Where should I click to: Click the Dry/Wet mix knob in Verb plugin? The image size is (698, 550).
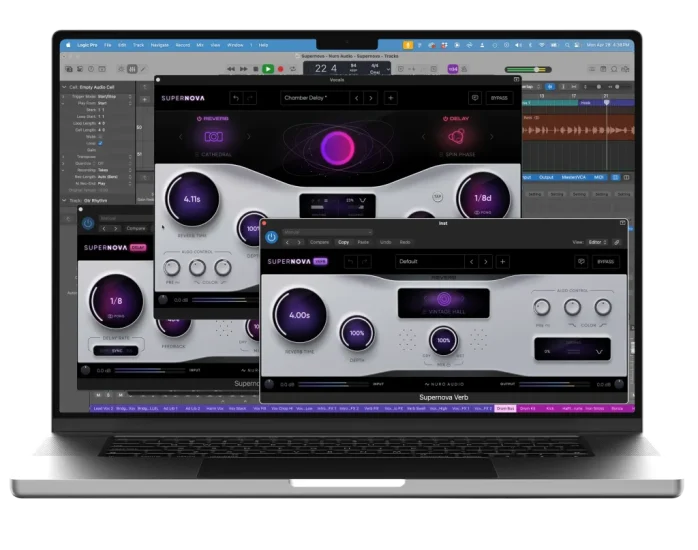click(x=443, y=340)
